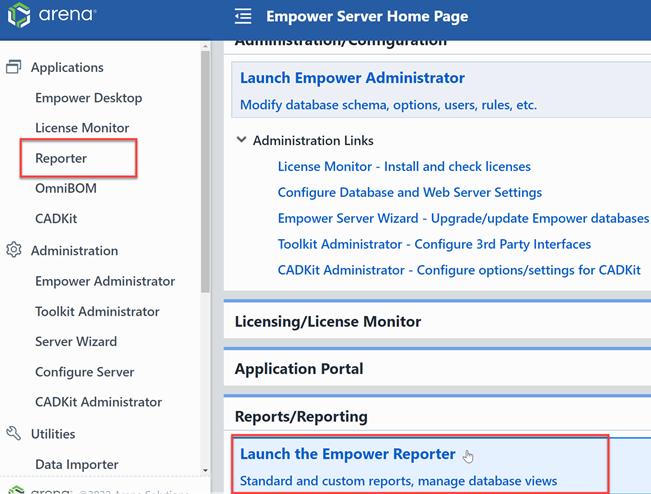Launch Empower Administrator link

tap(352, 78)
